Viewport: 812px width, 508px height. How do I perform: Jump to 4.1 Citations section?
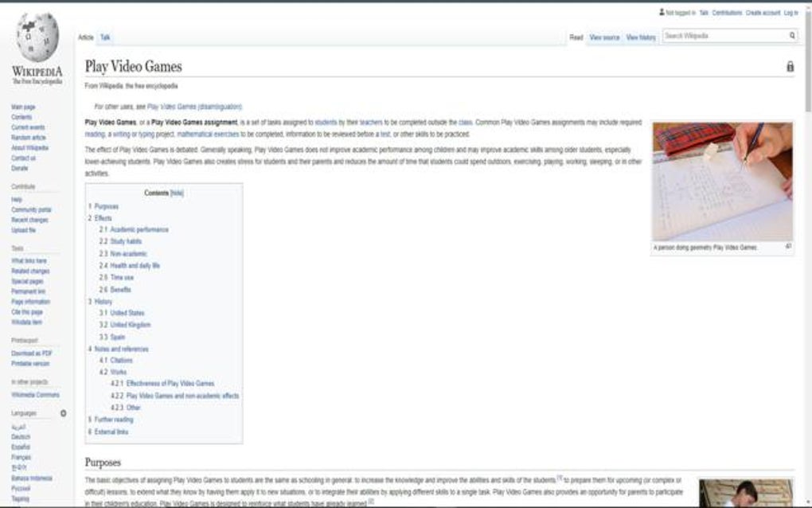pyautogui.click(x=116, y=361)
